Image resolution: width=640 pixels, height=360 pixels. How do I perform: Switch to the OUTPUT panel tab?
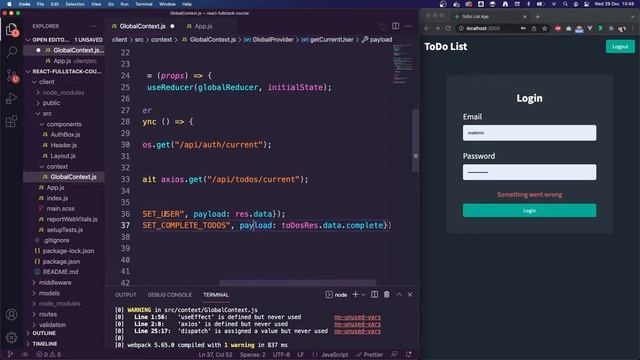[126, 295]
